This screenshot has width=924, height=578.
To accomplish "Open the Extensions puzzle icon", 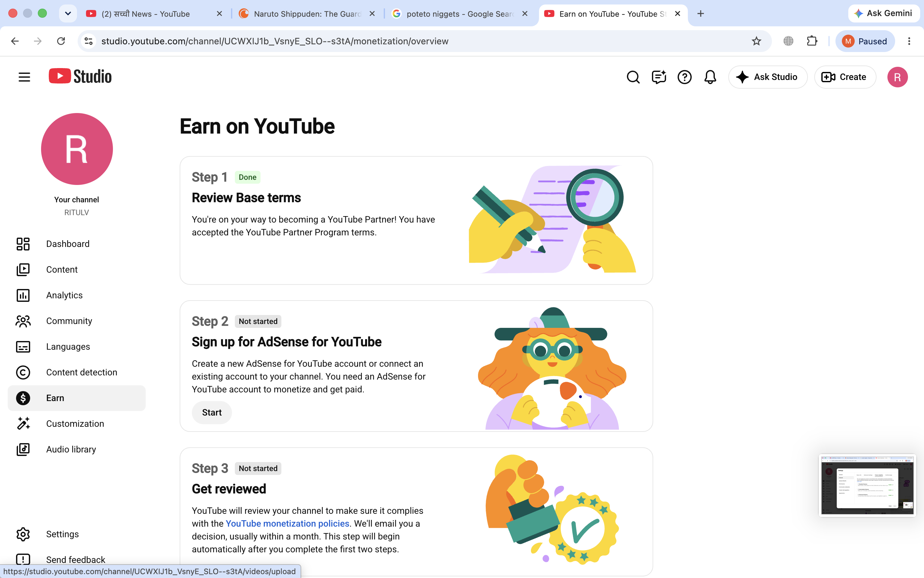I will click(812, 41).
